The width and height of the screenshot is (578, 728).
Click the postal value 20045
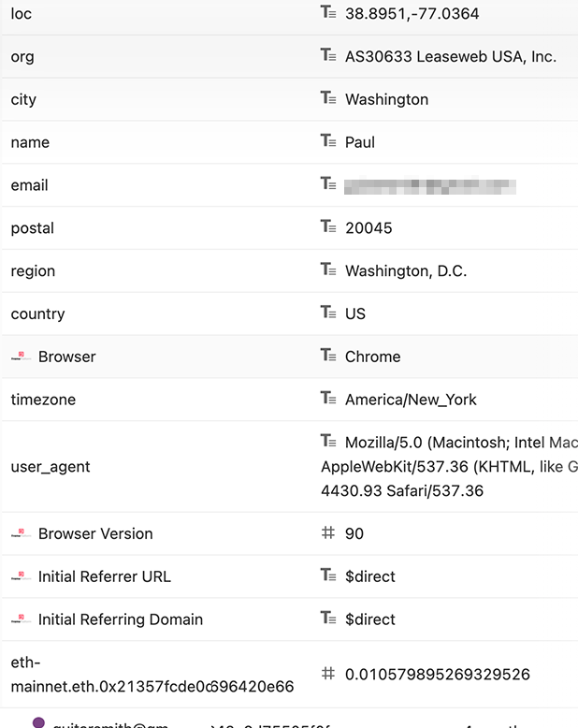(368, 228)
